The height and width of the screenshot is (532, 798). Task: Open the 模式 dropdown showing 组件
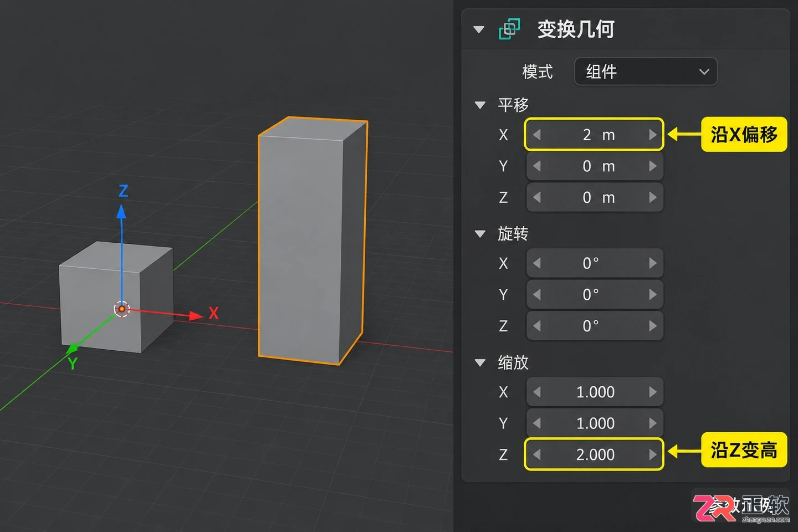pos(646,71)
